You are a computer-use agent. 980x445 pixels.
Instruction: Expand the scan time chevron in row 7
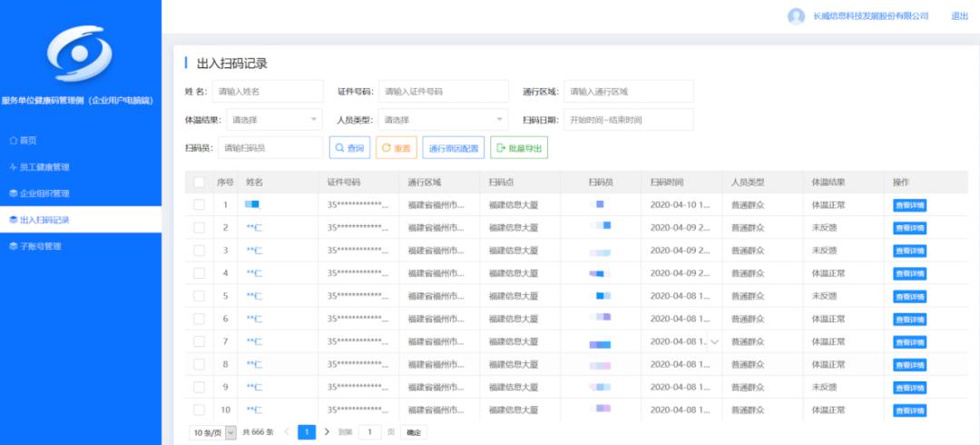click(x=715, y=341)
